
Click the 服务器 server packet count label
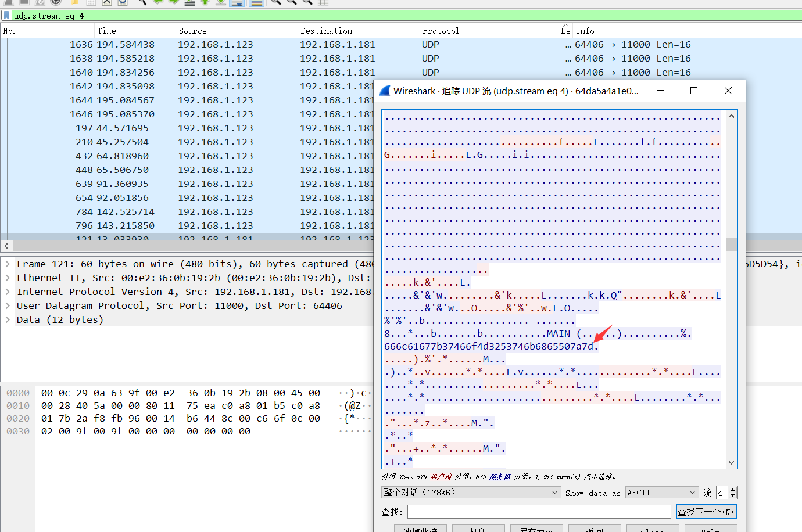click(x=500, y=477)
